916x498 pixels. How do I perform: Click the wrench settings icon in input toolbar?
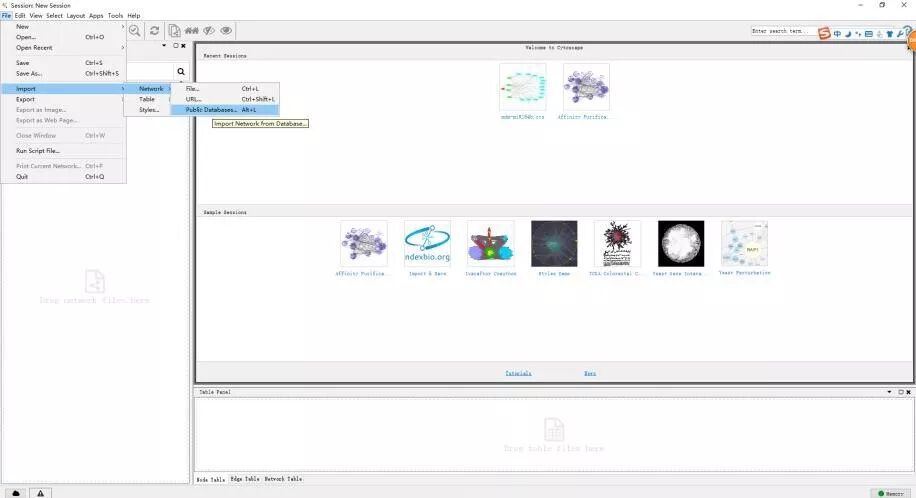900,34
